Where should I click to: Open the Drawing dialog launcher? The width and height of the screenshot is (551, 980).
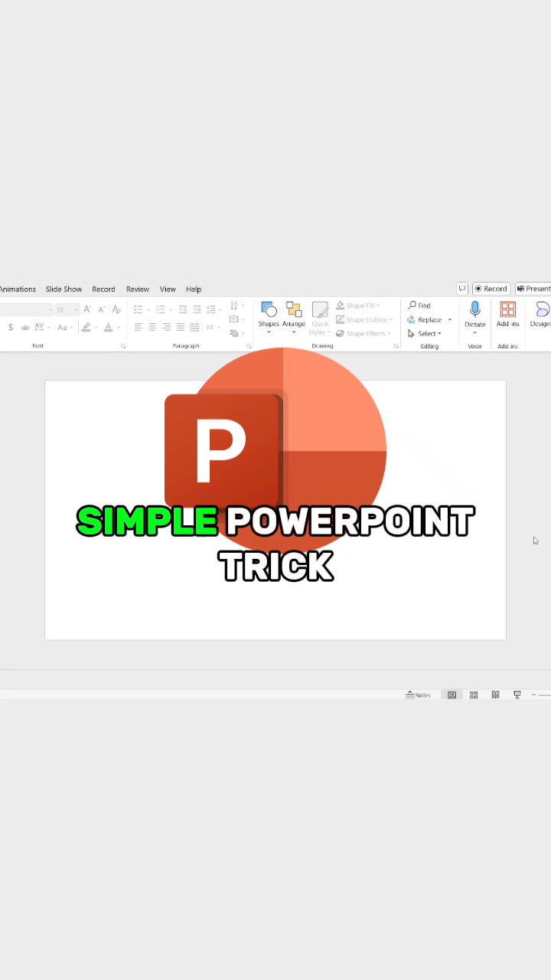[396, 346]
